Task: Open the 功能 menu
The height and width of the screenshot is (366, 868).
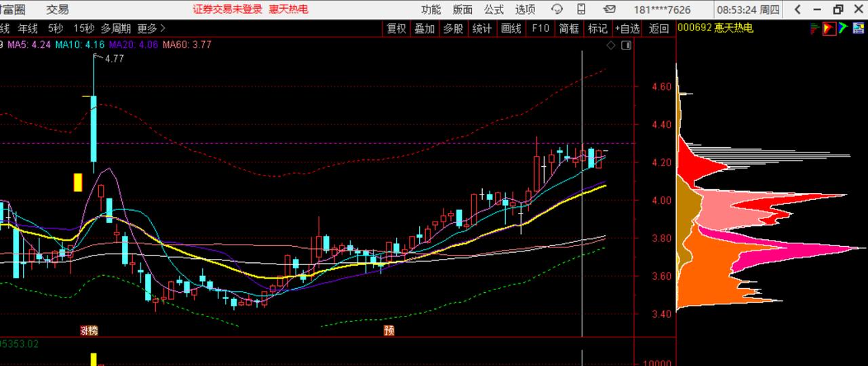Action: (x=431, y=9)
